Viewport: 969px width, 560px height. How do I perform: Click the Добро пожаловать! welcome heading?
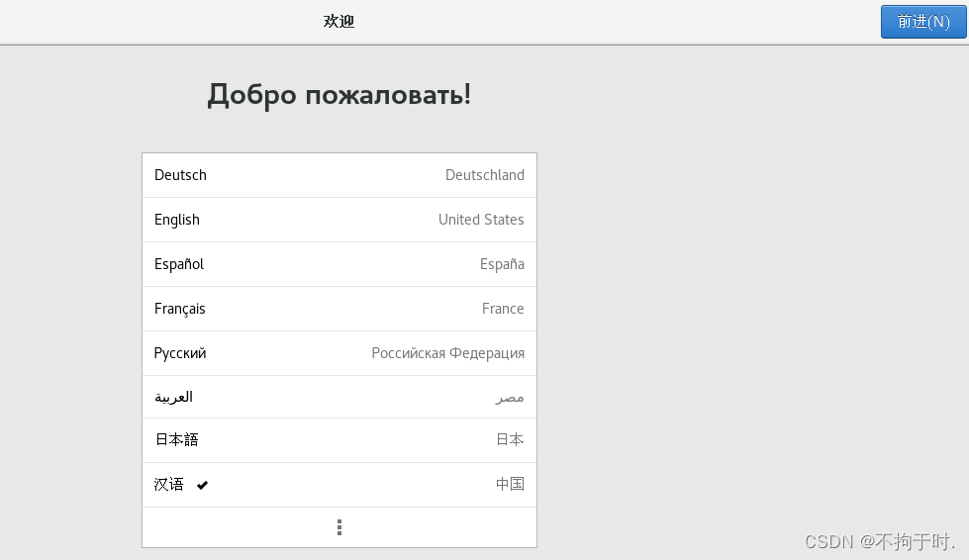(x=339, y=95)
